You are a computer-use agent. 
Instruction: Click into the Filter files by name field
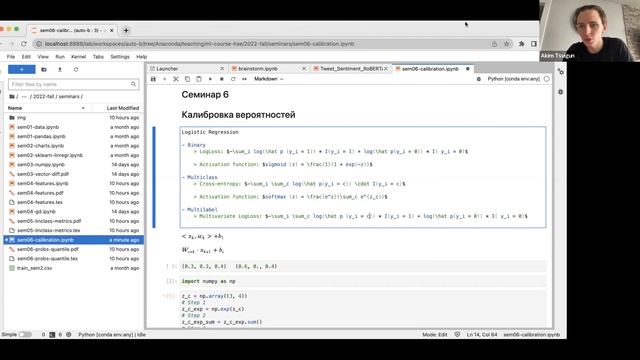click(73, 84)
